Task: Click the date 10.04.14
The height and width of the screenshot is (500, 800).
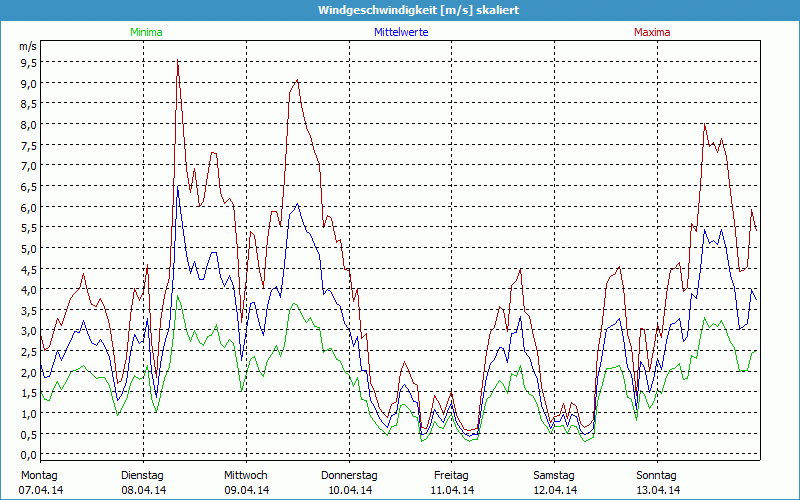Action: tap(349, 490)
